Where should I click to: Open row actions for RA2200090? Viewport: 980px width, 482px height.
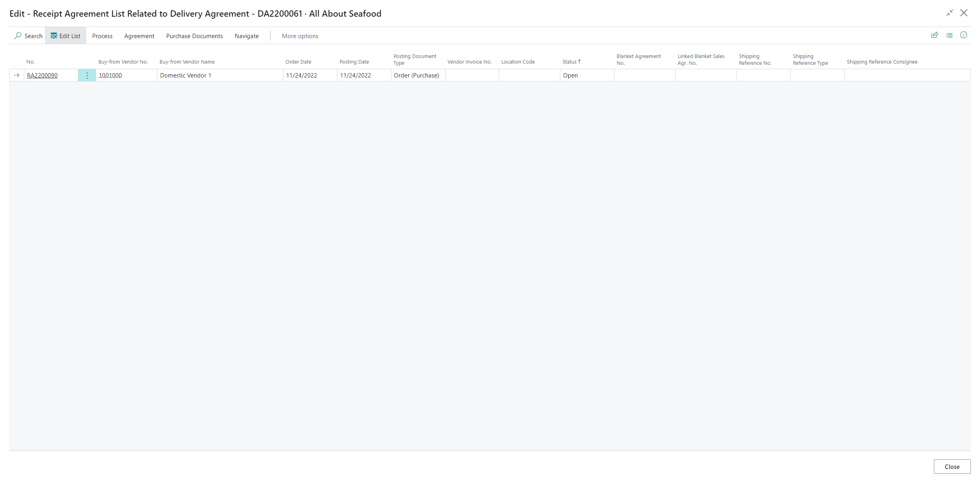point(87,75)
